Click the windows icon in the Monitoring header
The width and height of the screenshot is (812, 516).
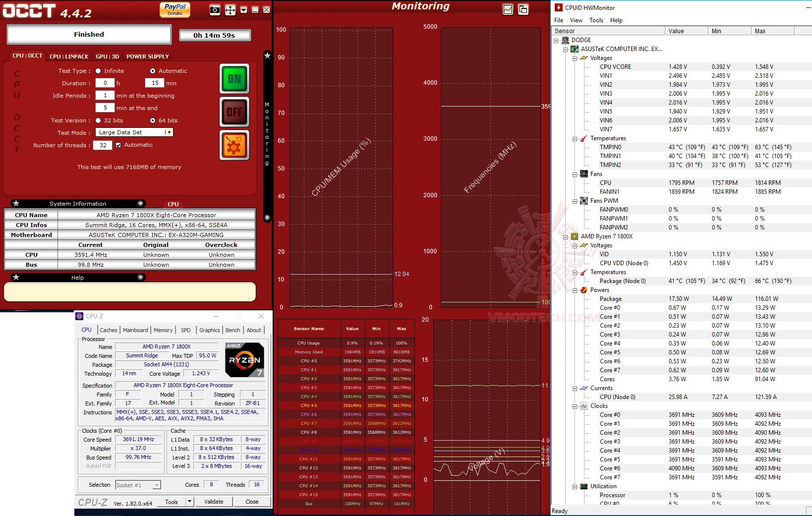point(523,9)
